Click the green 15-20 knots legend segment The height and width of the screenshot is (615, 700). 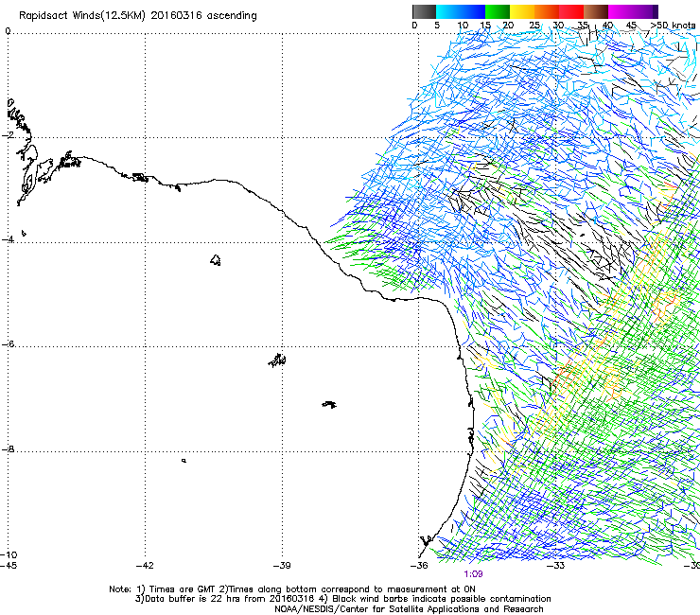[498, 11]
